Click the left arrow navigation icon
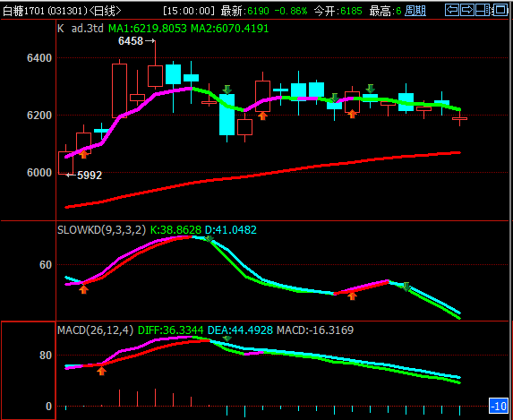Viewport: 513px width, 420px height. [x=452, y=10]
